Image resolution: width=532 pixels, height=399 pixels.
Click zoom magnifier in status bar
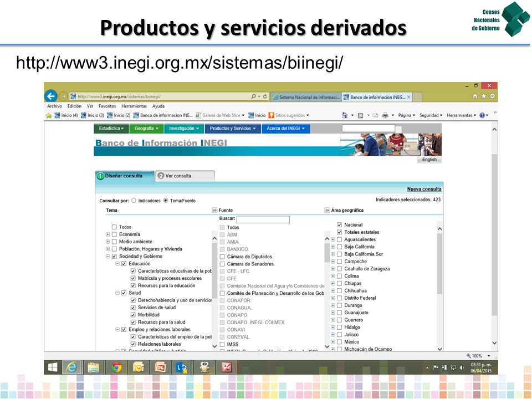pos(469,356)
